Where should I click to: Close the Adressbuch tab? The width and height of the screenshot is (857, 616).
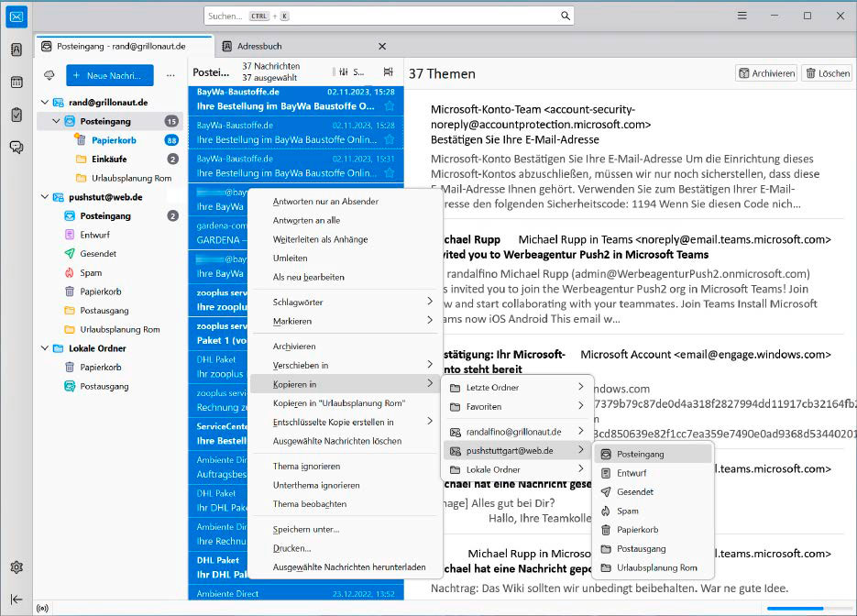[x=382, y=47]
